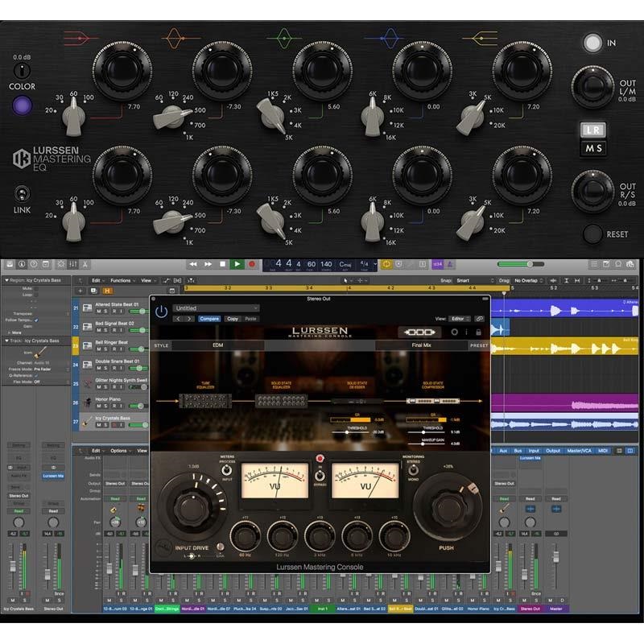Click the red low-shelf band icon
This screenshot has height=644, width=644.
81,38
